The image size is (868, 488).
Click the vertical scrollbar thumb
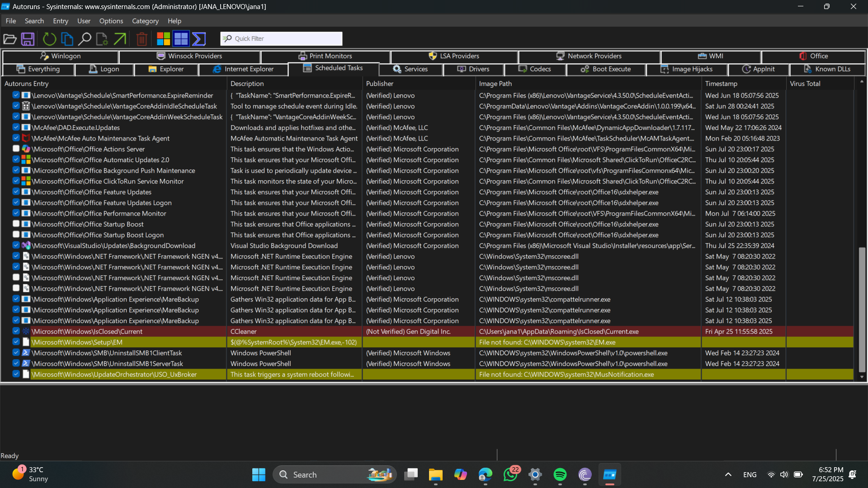(862, 310)
